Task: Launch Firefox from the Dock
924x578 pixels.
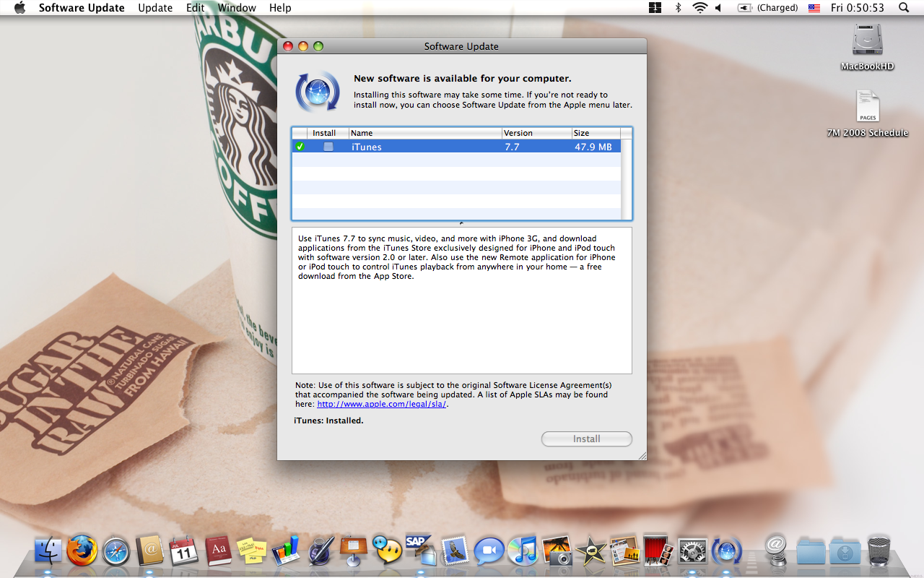Action: click(x=82, y=551)
